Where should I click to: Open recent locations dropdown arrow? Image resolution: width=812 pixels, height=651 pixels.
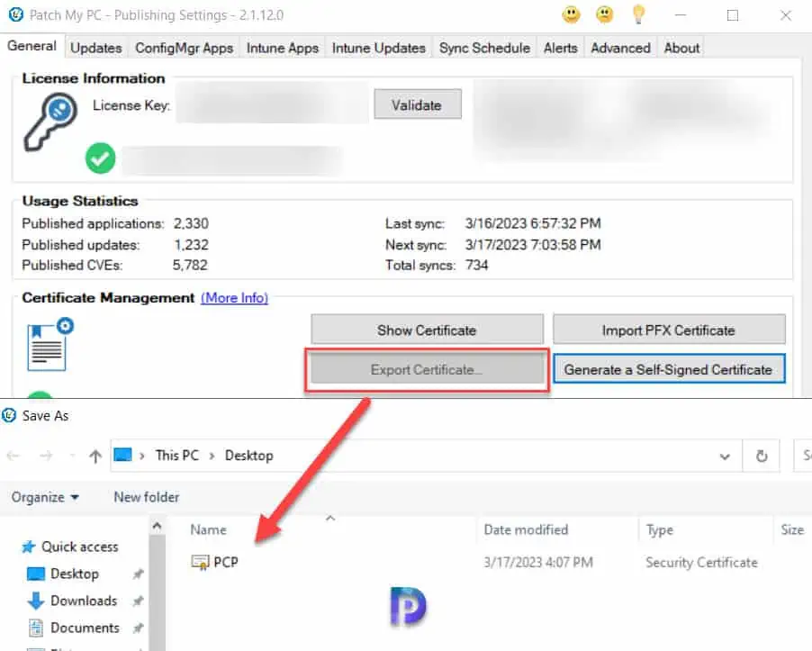pyautogui.click(x=72, y=456)
